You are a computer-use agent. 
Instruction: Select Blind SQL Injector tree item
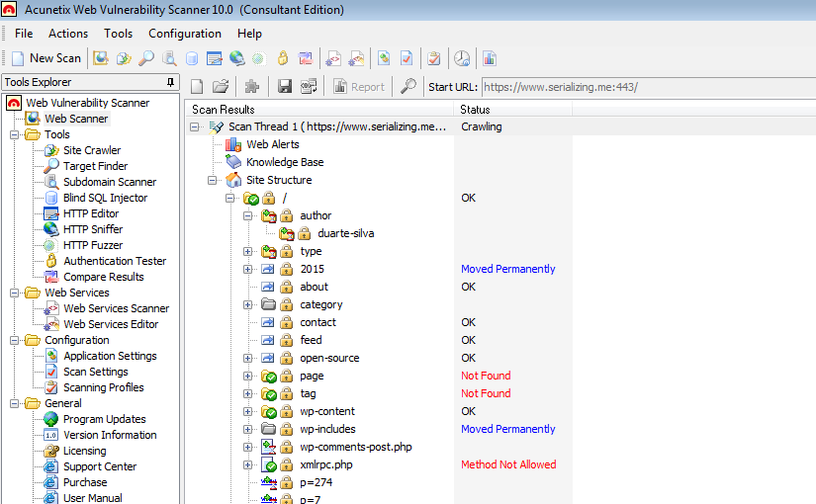coord(105,198)
